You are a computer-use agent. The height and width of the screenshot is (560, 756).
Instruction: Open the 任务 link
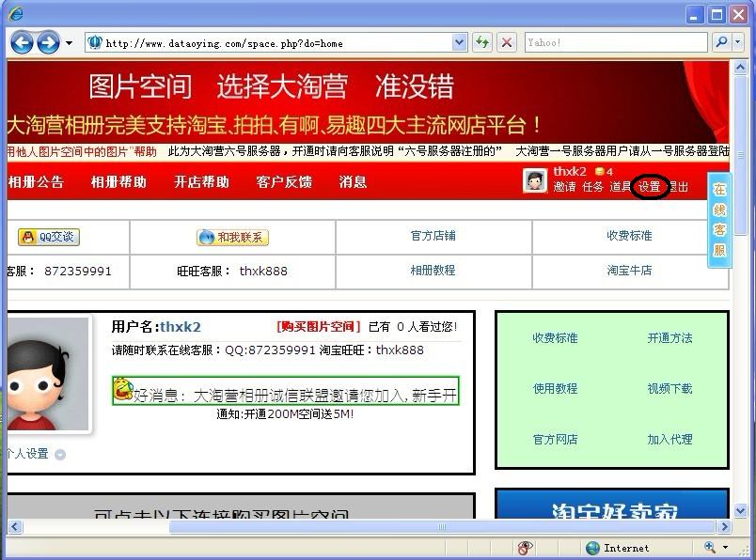(x=592, y=187)
